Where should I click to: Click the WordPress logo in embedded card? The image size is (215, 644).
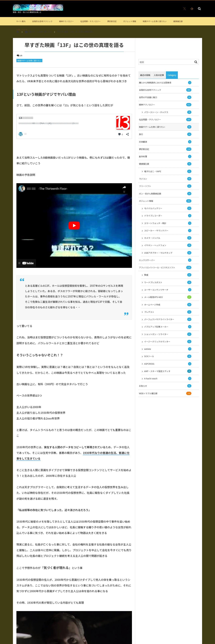[x=21, y=134]
